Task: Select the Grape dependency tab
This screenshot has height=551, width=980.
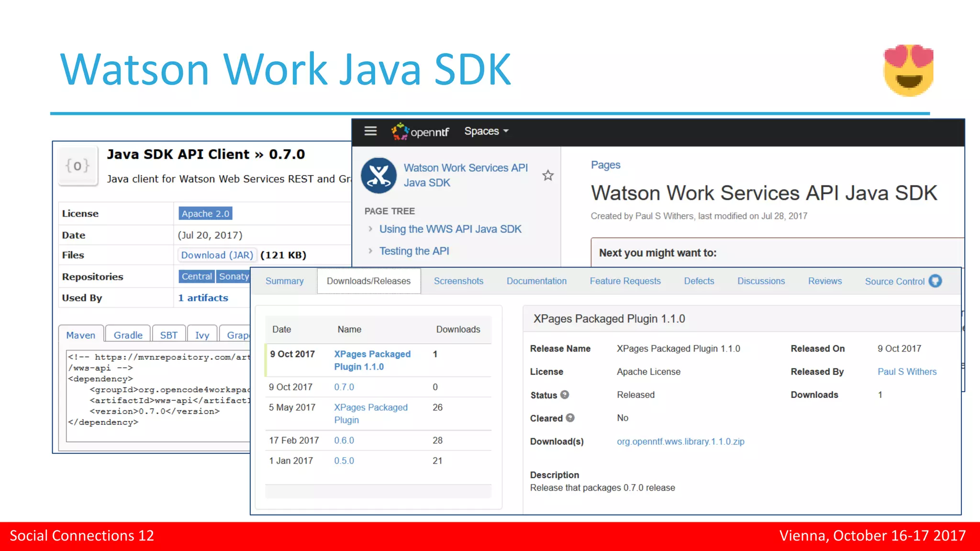Action: pyautogui.click(x=235, y=335)
